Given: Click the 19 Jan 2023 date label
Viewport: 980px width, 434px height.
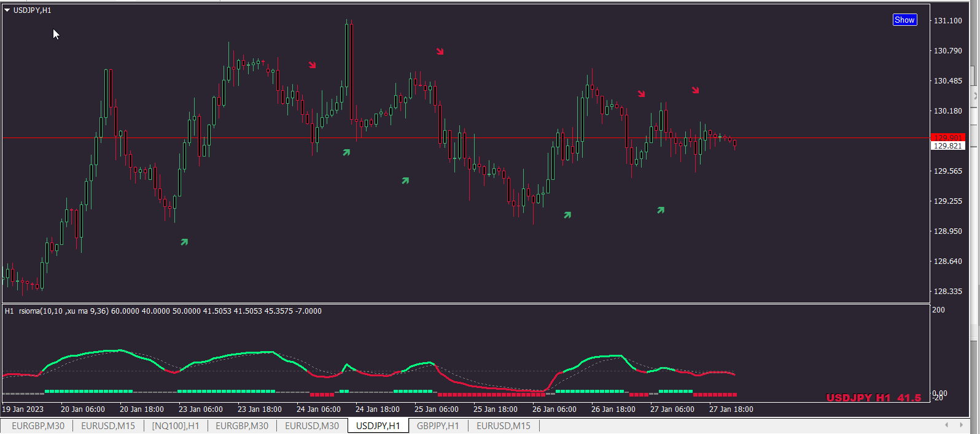Looking at the screenshot, I should 23,409.
